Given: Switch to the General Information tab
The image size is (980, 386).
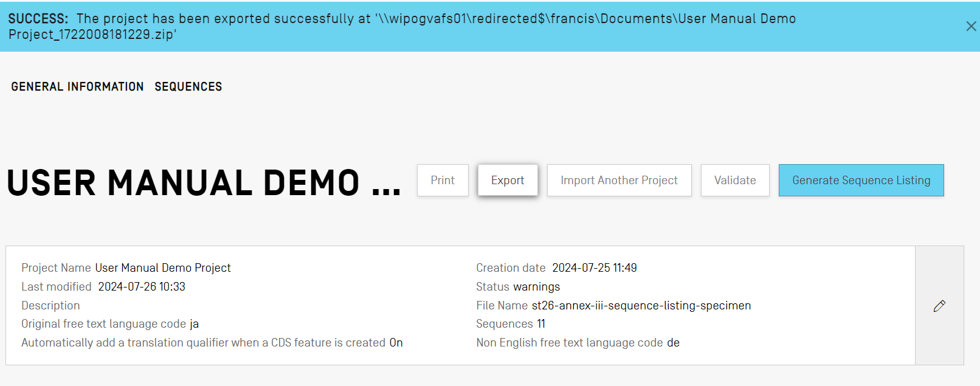Looking at the screenshot, I should 77,87.
